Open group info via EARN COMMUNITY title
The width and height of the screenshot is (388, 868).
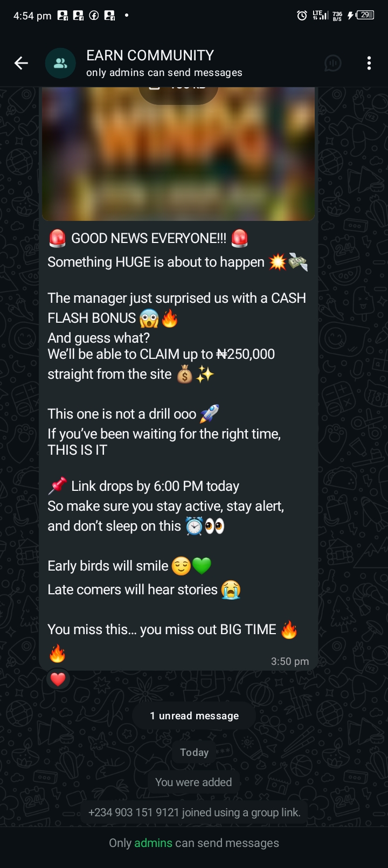pos(150,55)
